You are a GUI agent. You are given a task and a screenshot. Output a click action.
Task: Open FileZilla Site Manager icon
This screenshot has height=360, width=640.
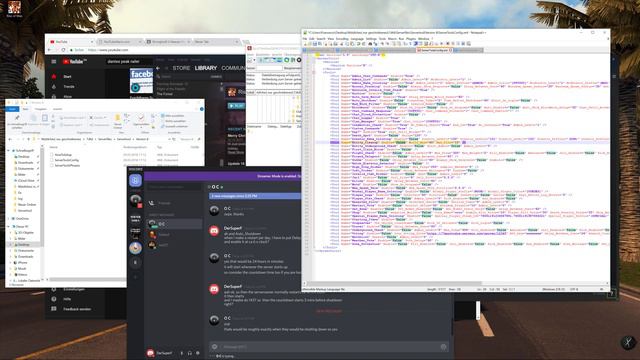point(250,60)
